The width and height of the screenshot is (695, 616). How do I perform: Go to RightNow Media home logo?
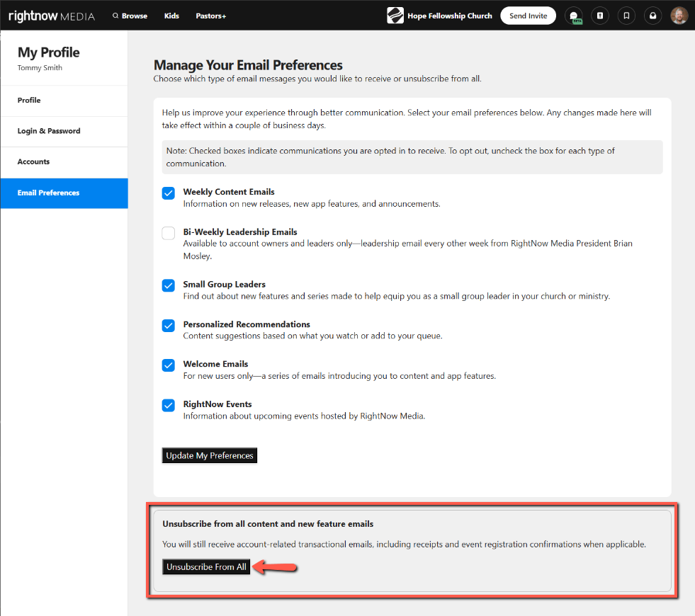(x=51, y=16)
